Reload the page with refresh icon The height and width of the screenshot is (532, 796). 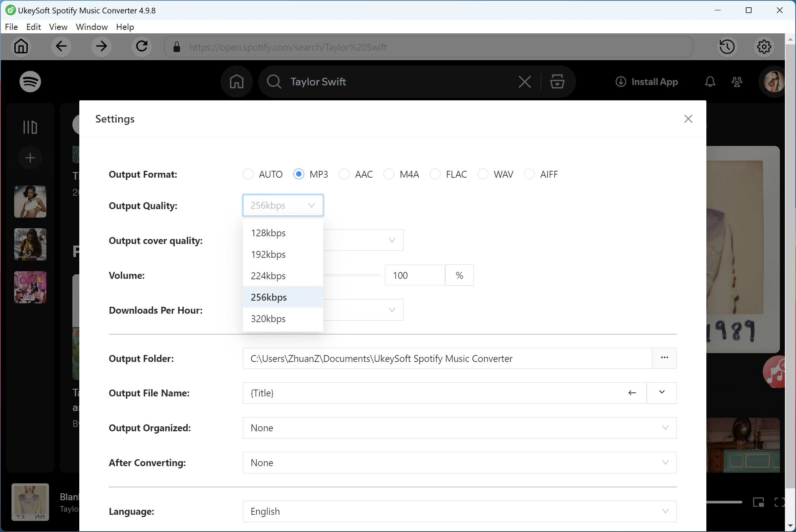(x=142, y=47)
